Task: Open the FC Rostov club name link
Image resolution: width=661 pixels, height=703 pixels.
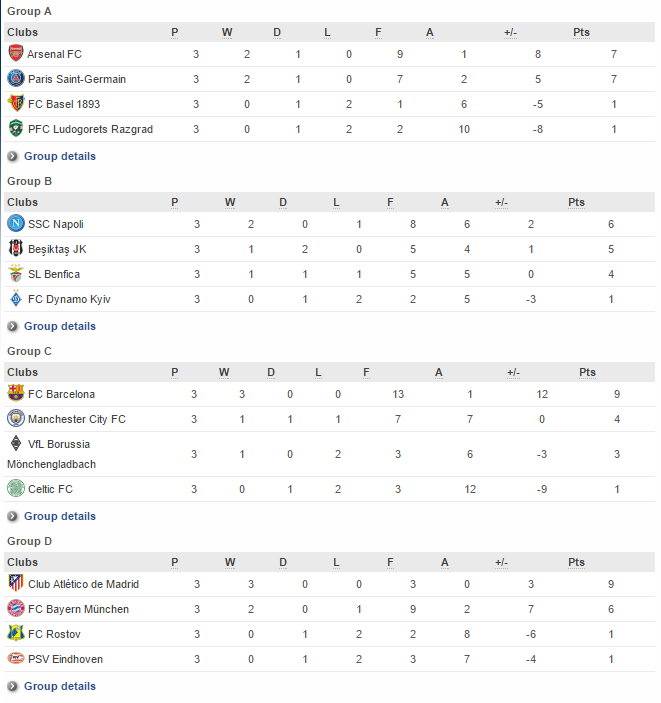Action: click(x=54, y=634)
